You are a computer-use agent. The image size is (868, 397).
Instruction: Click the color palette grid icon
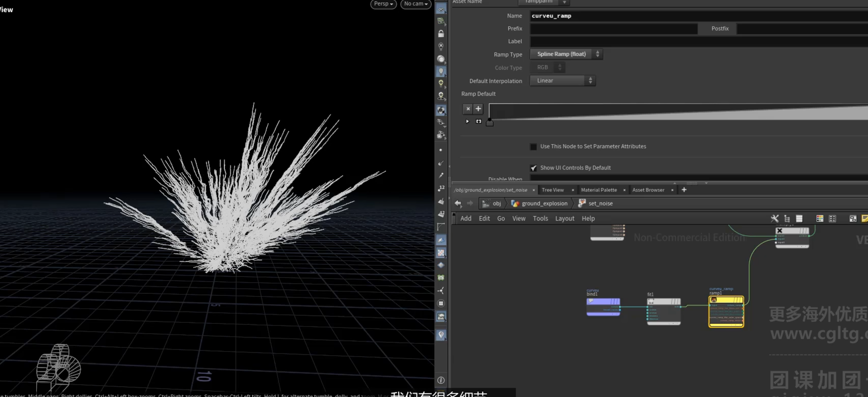[819, 219]
